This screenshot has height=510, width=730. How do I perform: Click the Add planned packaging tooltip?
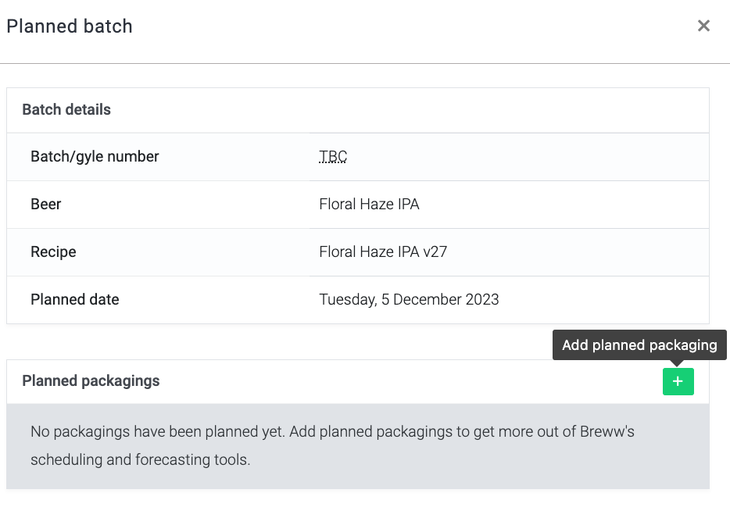[640, 345]
